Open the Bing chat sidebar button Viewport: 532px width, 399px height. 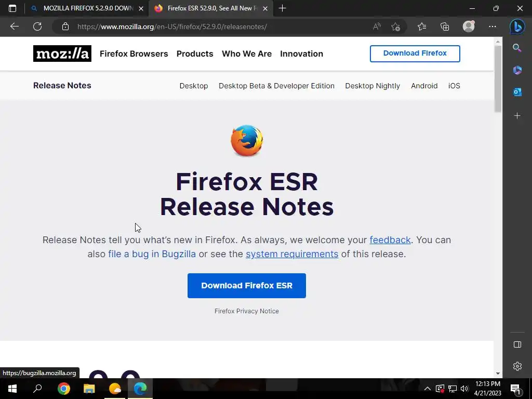point(517,27)
